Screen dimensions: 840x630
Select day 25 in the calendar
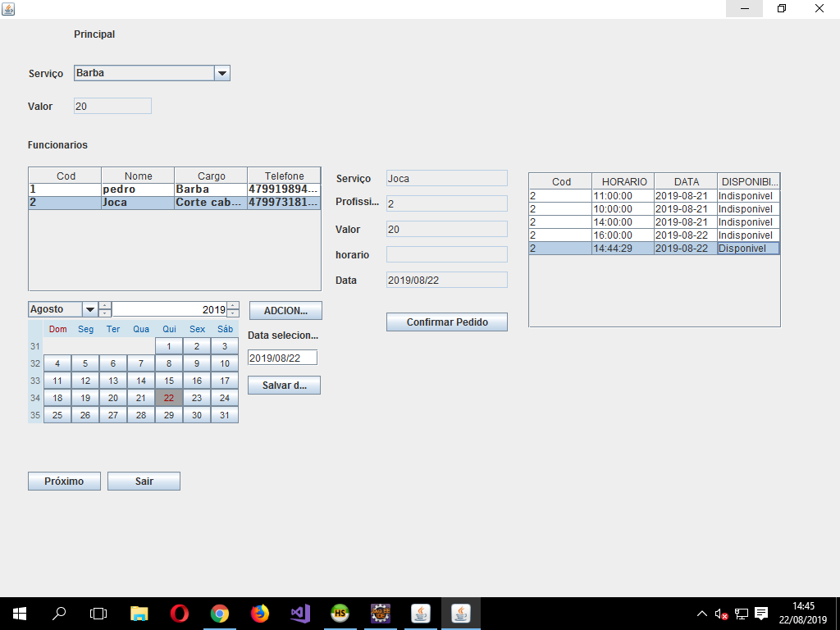click(57, 414)
